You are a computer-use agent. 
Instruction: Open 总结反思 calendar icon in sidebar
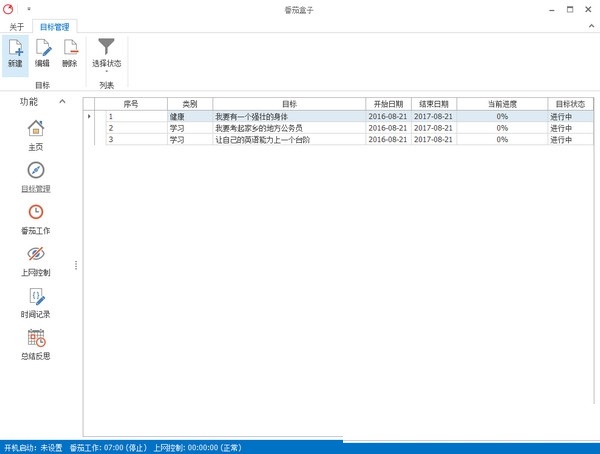(36, 338)
